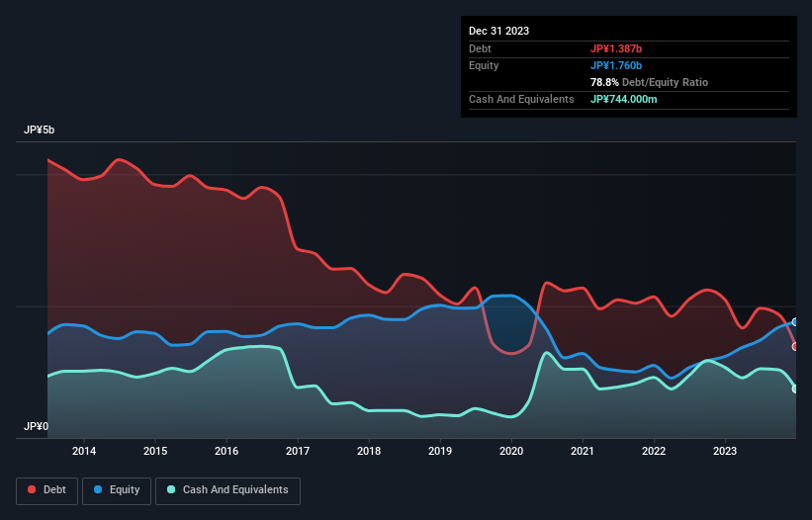The image size is (812, 520).
Task: Click the 2022 axis label
Action: (x=654, y=451)
